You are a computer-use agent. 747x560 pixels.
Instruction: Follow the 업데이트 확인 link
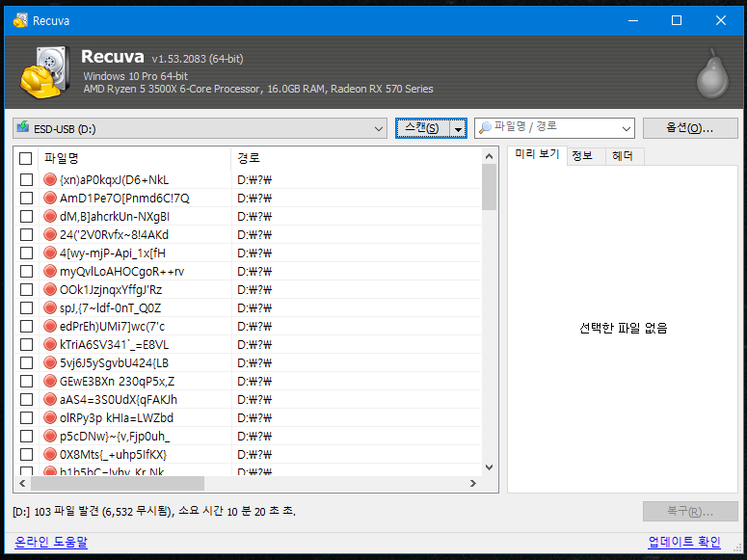pyautogui.click(x=684, y=542)
